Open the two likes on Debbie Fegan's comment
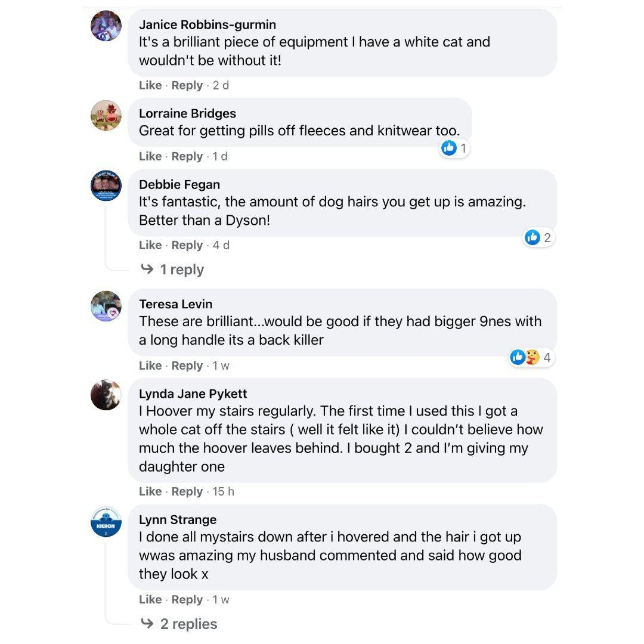Viewport: 644px width, 644px height. pos(538,237)
